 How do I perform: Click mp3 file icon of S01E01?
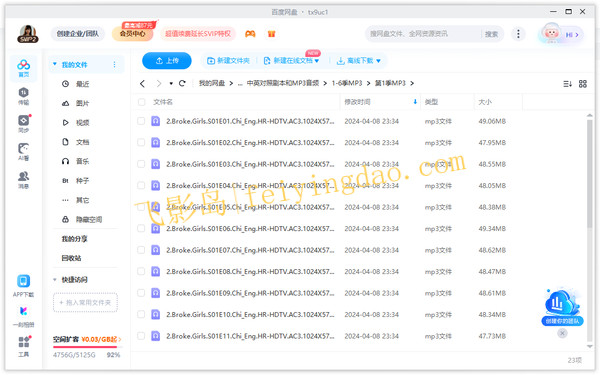[x=155, y=121]
